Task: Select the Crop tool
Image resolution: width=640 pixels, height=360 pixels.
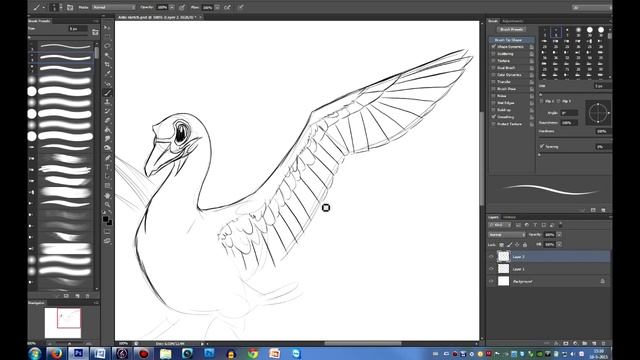Action: pyautogui.click(x=107, y=65)
